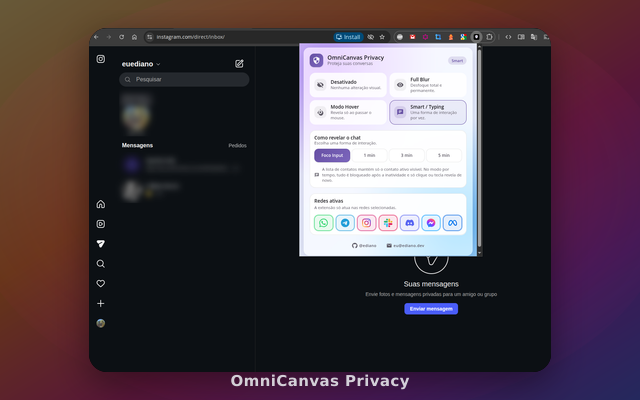This screenshot has height=400, width=640.
Task: Toggle Messenger in active networks
Action: tap(431, 223)
